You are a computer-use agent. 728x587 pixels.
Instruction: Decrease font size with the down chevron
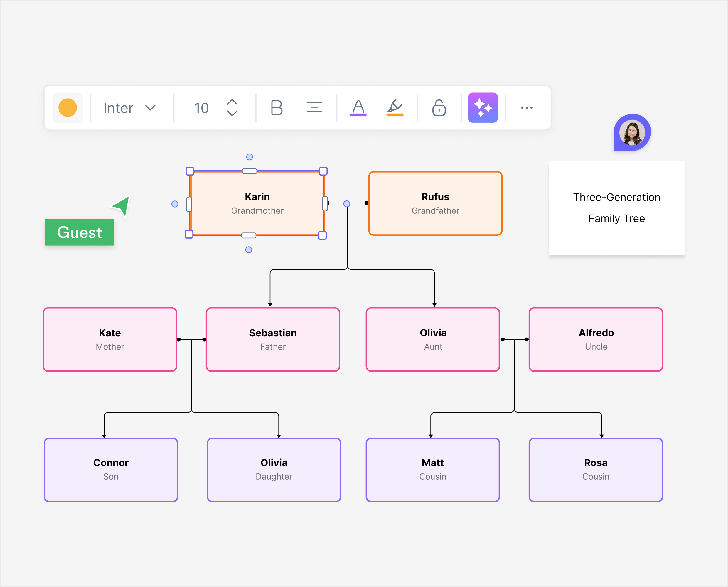[x=232, y=113]
